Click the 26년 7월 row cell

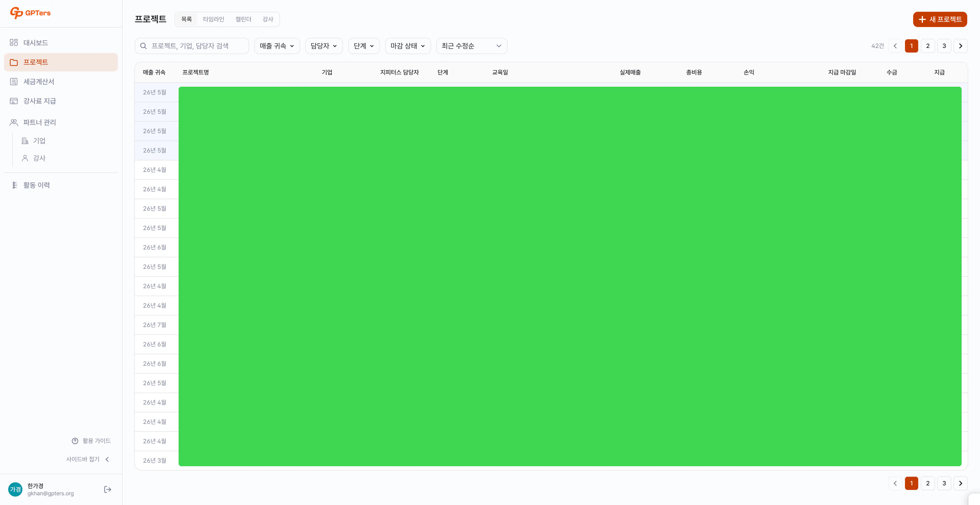pyautogui.click(x=154, y=325)
